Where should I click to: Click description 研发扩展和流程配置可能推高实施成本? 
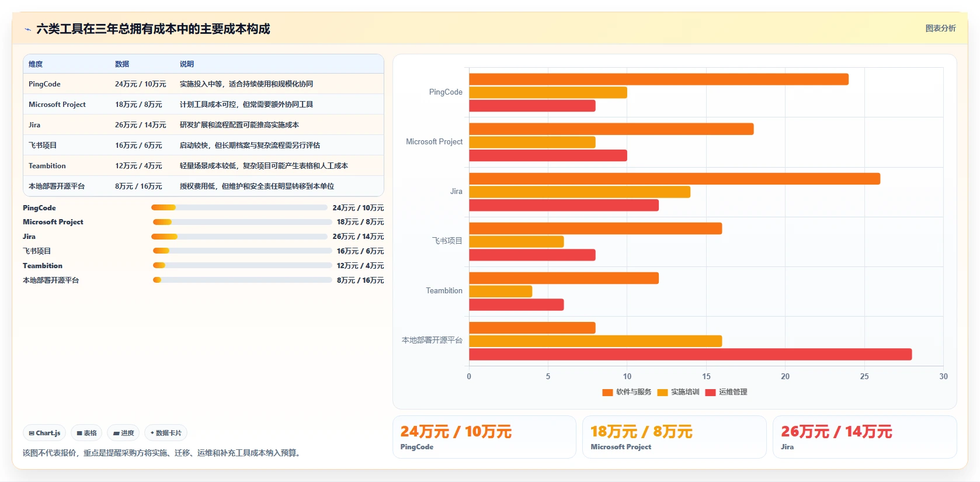pos(239,125)
